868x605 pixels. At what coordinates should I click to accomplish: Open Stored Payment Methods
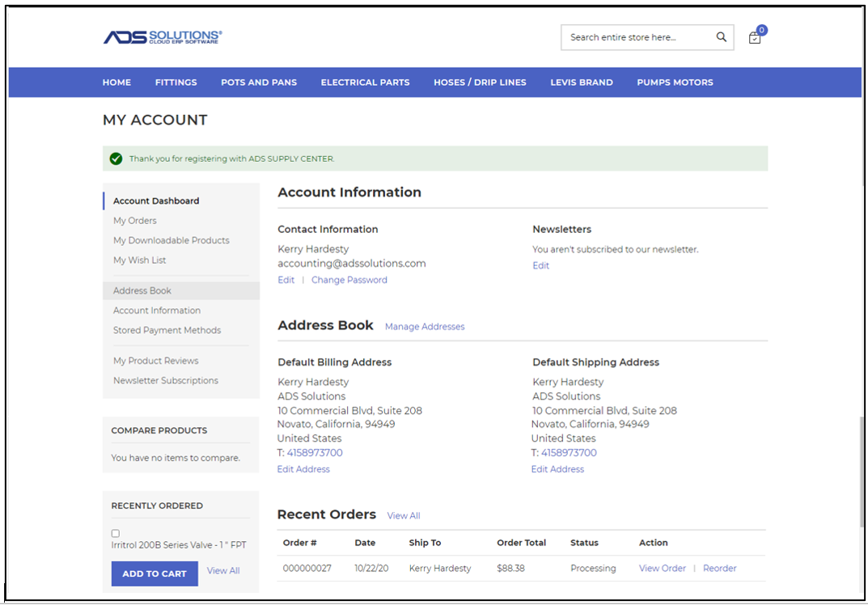[x=167, y=331]
